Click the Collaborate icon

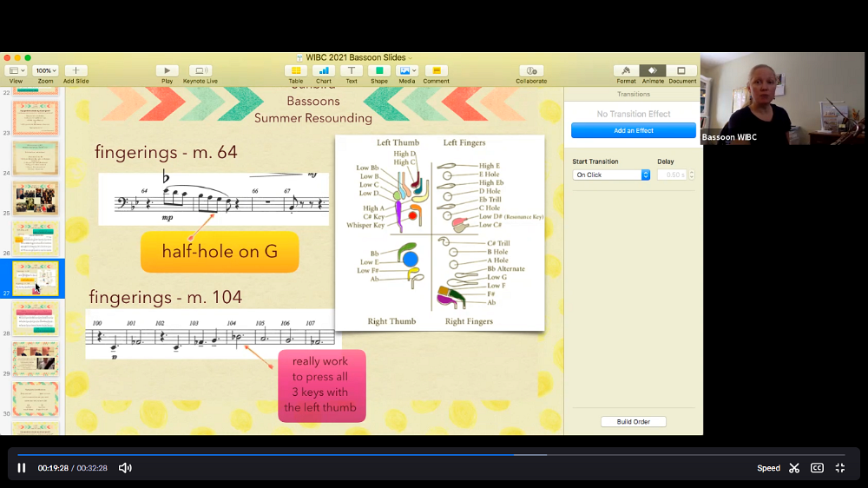tap(531, 70)
